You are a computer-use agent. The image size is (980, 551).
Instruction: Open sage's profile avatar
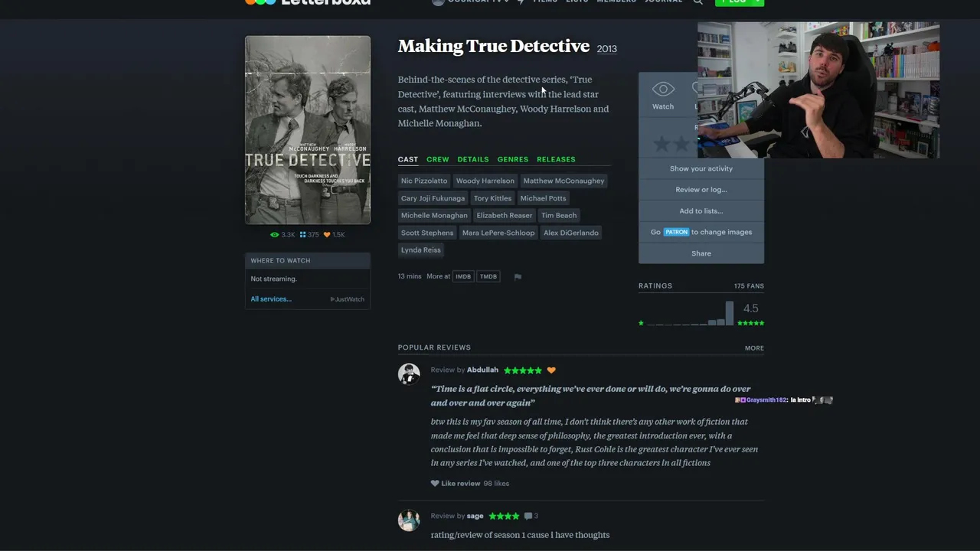(409, 520)
